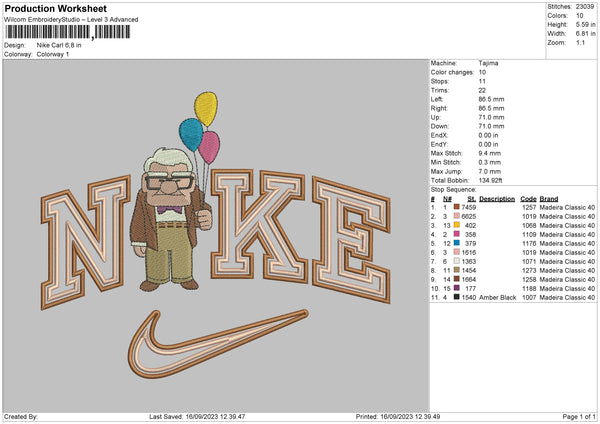The width and height of the screenshot is (600, 424).
Task: Click the Width value 6.81 in
Action: tap(585, 34)
